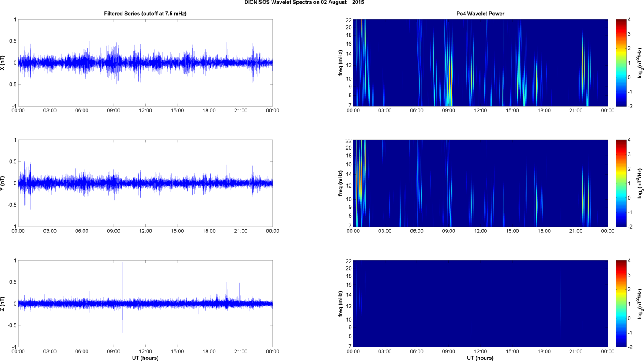Click the top wavelet power spectrogram for X
The height and width of the screenshot is (361, 644).
[481, 63]
